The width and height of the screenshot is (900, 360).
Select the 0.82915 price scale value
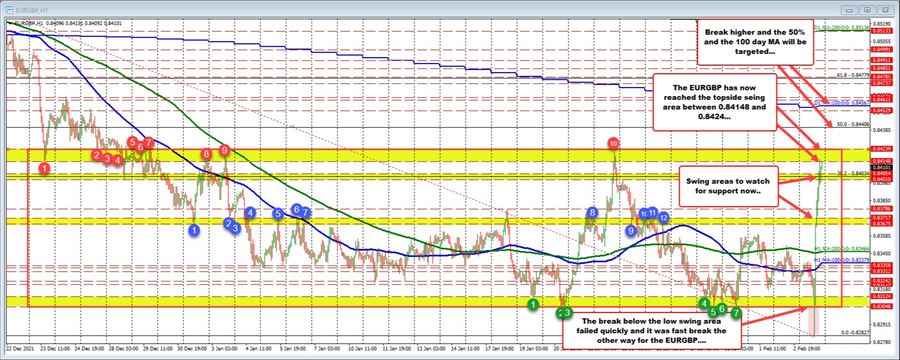(881, 323)
